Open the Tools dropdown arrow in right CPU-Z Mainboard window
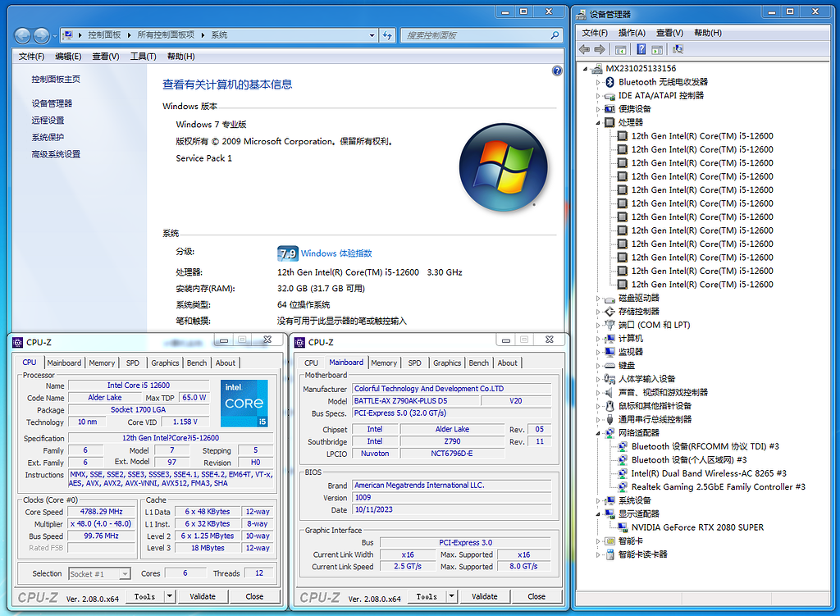The image size is (840, 616). tap(452, 595)
